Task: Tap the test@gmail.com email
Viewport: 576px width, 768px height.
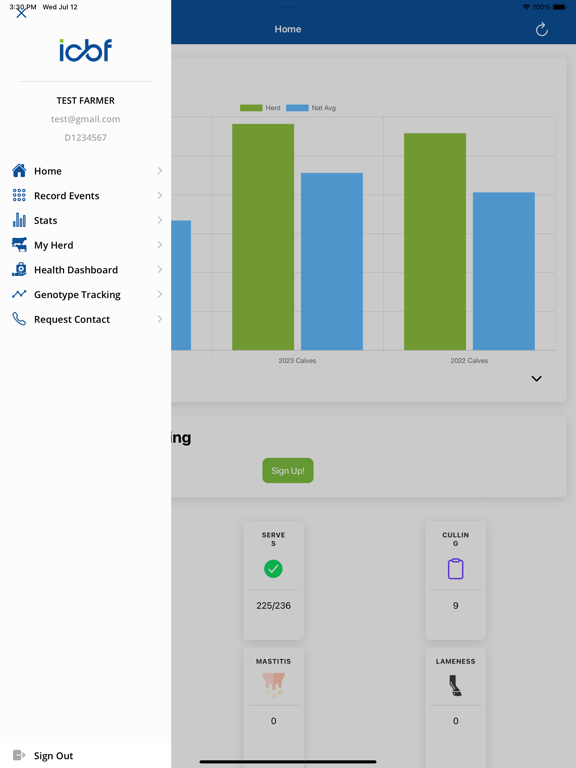Action: coord(86,119)
